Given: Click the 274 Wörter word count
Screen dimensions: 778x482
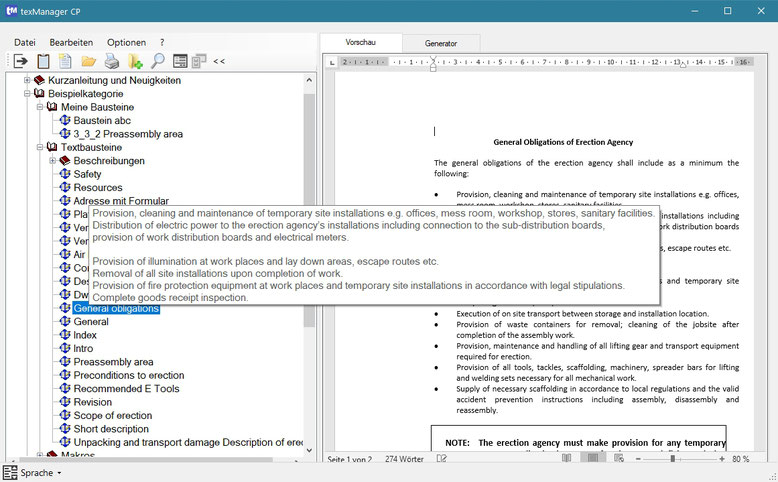Looking at the screenshot, I should (x=404, y=459).
